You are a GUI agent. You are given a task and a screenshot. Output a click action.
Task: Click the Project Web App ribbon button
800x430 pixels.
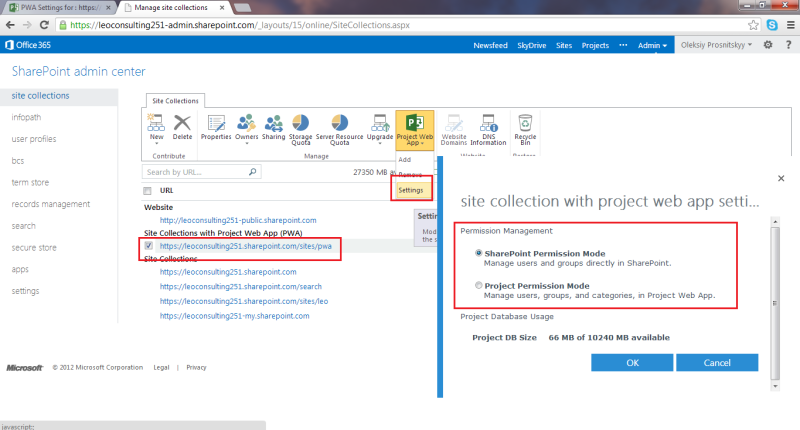(x=414, y=130)
